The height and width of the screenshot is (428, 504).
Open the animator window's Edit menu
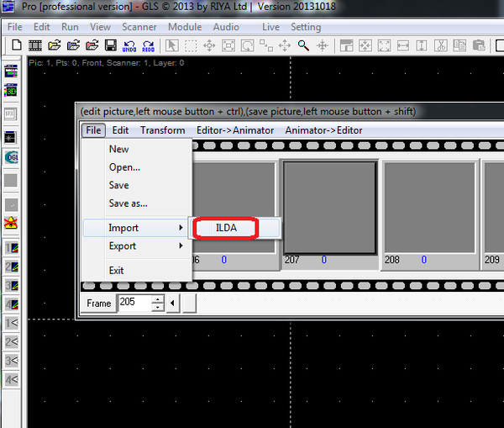tap(120, 130)
